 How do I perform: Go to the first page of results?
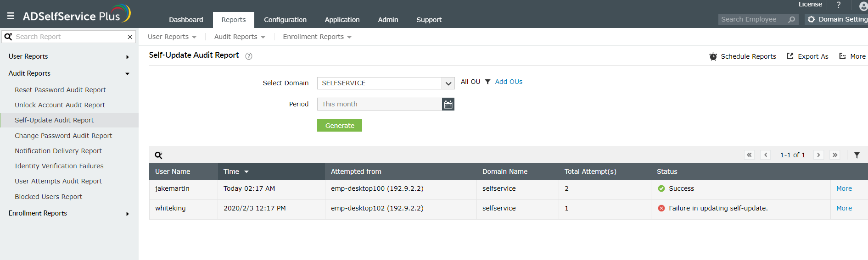point(749,155)
